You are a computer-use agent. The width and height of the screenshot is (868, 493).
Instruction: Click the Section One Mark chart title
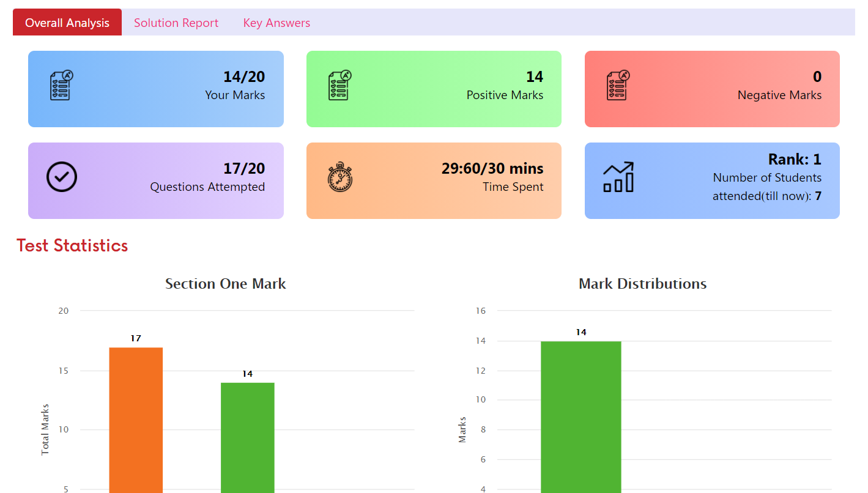(x=226, y=284)
